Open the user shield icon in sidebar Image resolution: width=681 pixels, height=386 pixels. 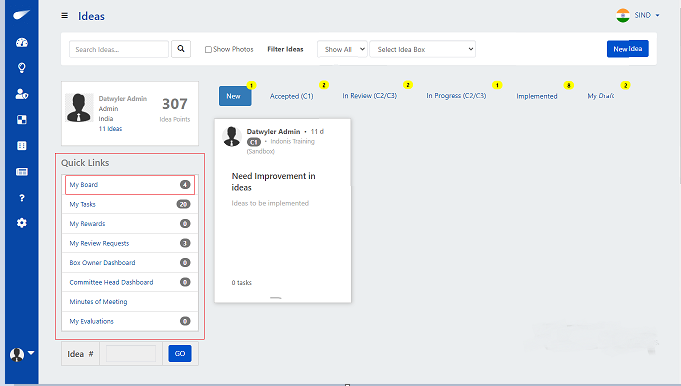coord(22,94)
